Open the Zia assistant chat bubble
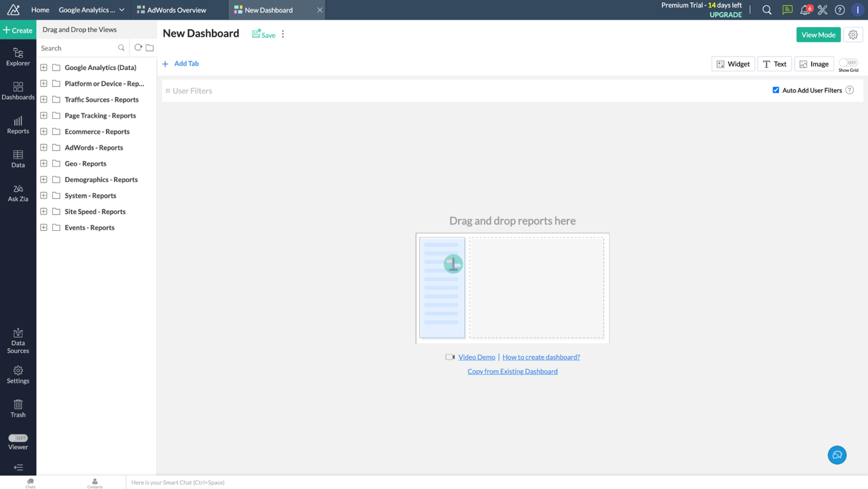 coord(836,454)
